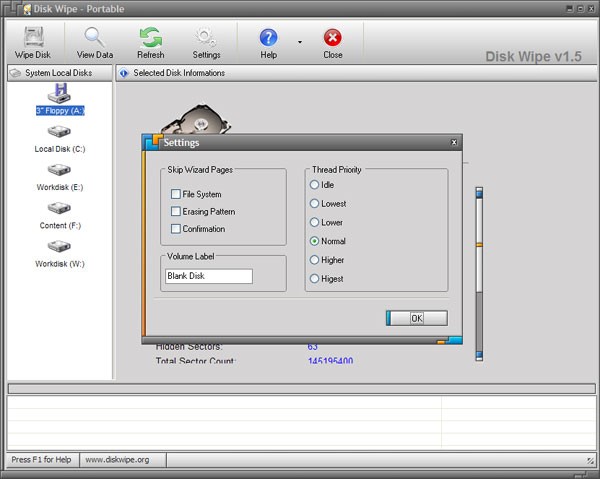This screenshot has height=479, width=600.
Task: Click Hidden Sectors label
Action: click(x=189, y=347)
